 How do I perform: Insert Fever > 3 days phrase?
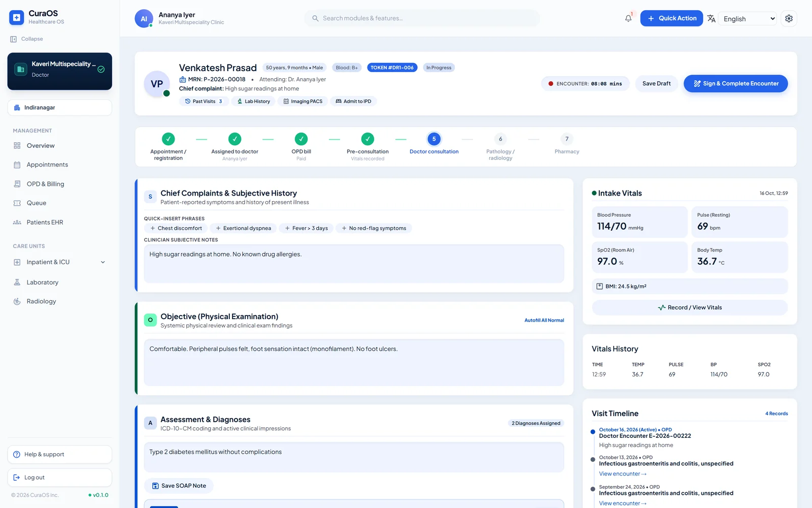[x=306, y=229]
